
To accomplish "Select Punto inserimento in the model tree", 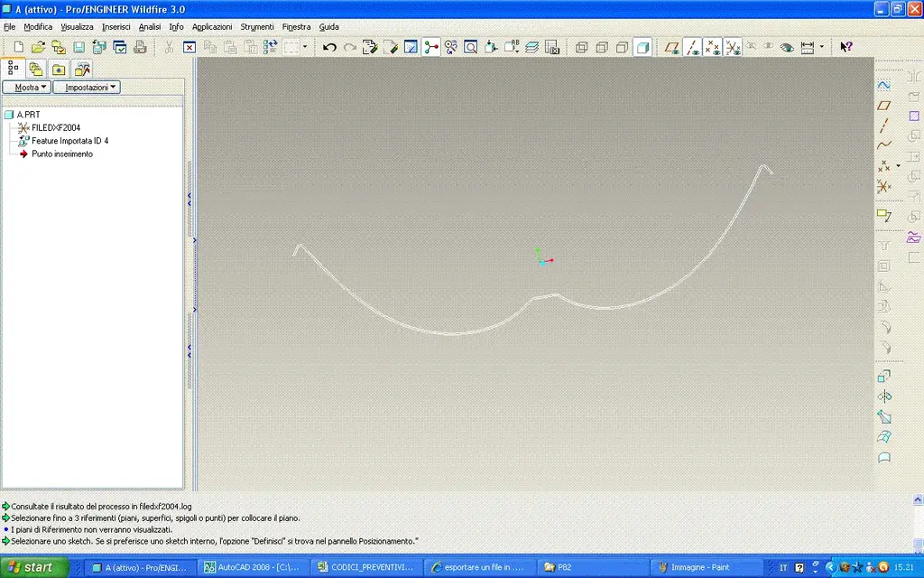I will (55, 154).
